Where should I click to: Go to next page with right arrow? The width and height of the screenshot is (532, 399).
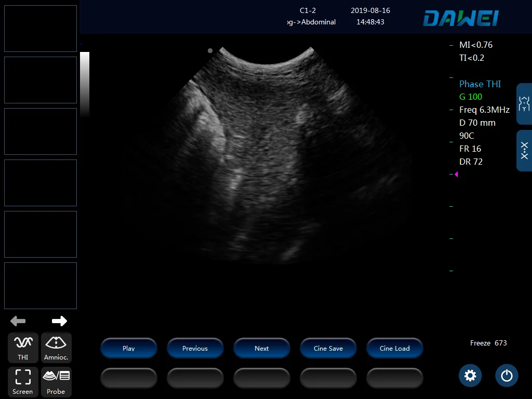(59, 321)
